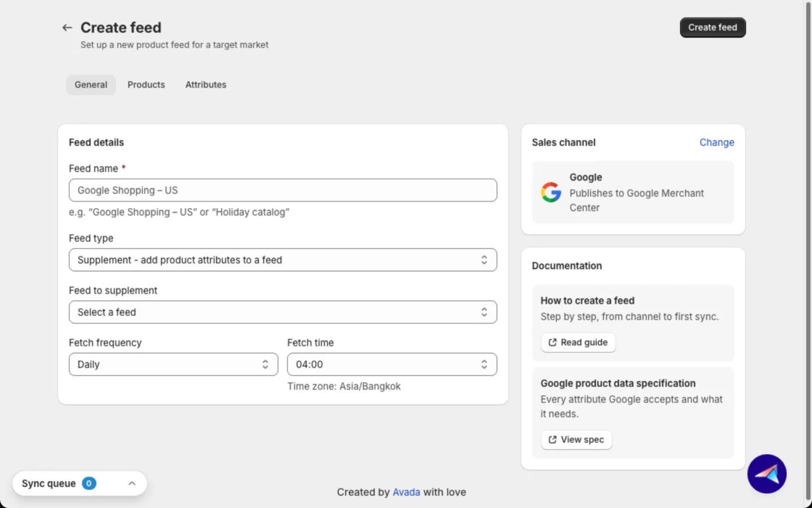The width and height of the screenshot is (812, 508).
Task: Expand the Sync queue chevron
Action: coord(132,484)
